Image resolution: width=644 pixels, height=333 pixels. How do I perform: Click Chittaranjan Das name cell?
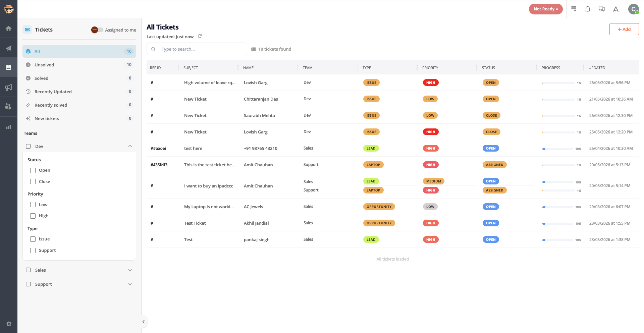click(261, 99)
